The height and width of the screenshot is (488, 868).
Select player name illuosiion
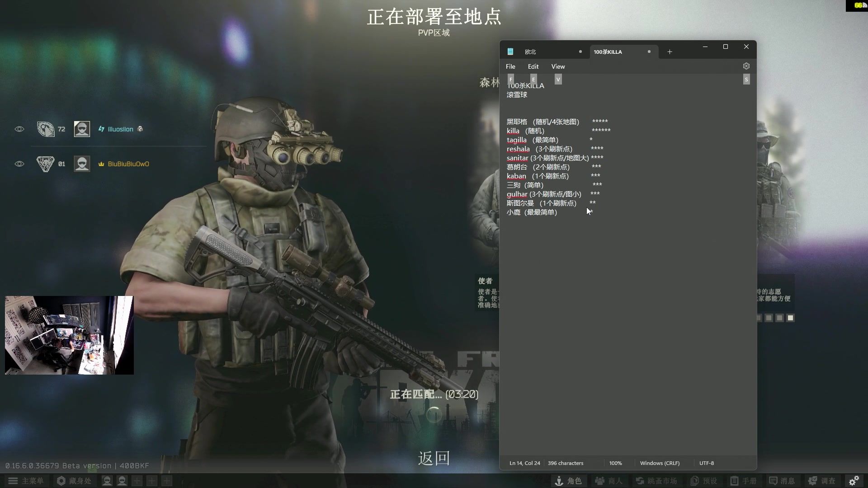pos(120,129)
